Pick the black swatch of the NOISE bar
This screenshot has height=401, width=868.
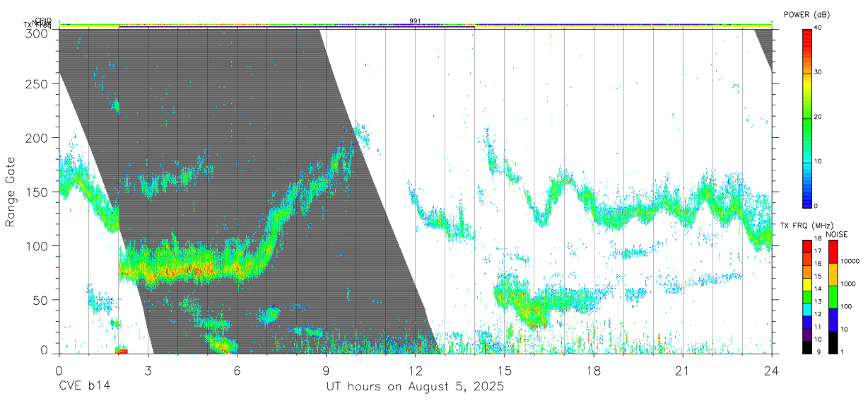tap(832, 342)
